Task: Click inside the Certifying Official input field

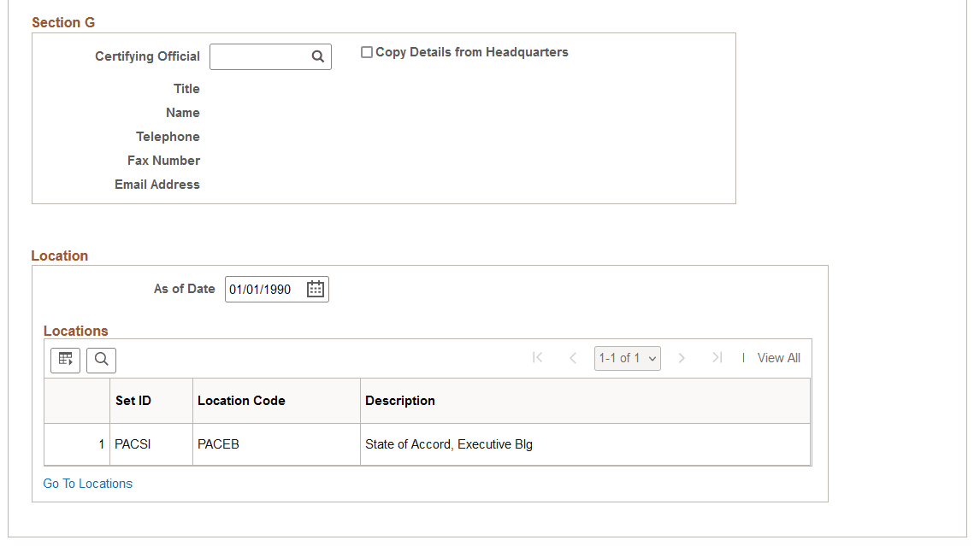Action: pyautogui.click(x=261, y=56)
